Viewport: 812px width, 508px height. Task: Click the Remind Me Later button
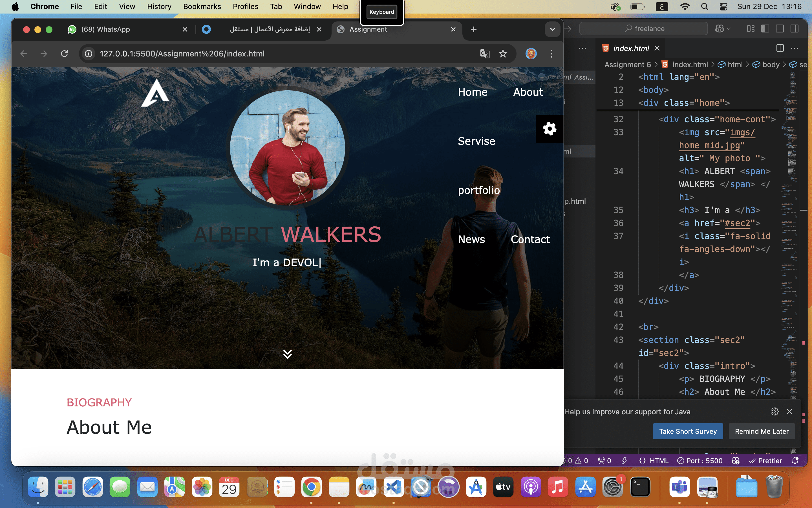[x=762, y=432]
